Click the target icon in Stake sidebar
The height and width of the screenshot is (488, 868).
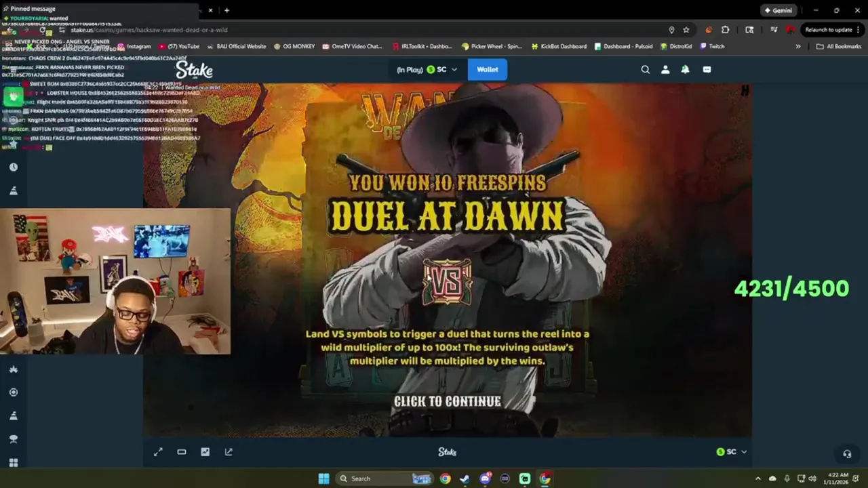14,392
